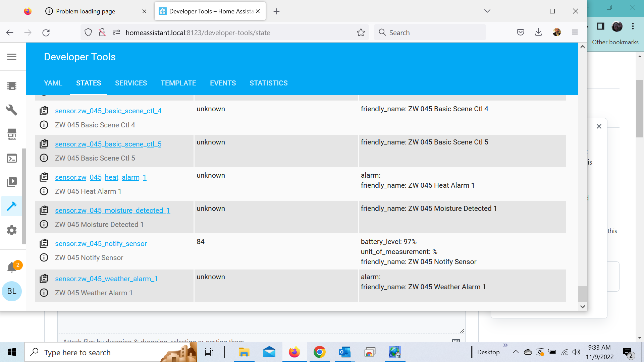Open notifications bell with 2 badge

pyautogui.click(x=12, y=267)
